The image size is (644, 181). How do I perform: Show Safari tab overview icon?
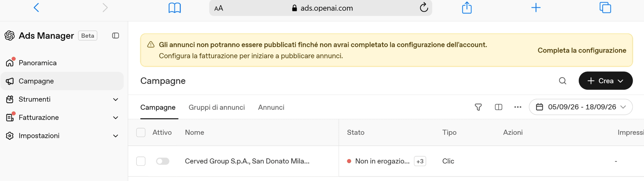605,8
